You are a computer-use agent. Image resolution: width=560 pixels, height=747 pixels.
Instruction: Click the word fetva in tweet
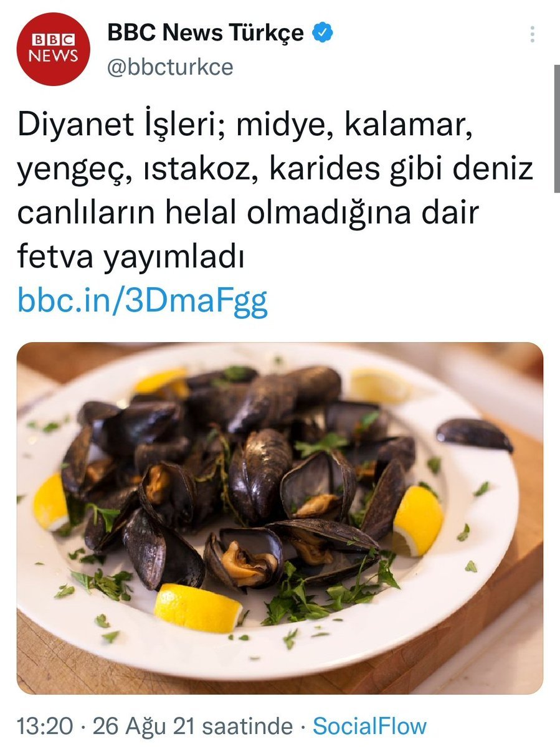[55, 257]
